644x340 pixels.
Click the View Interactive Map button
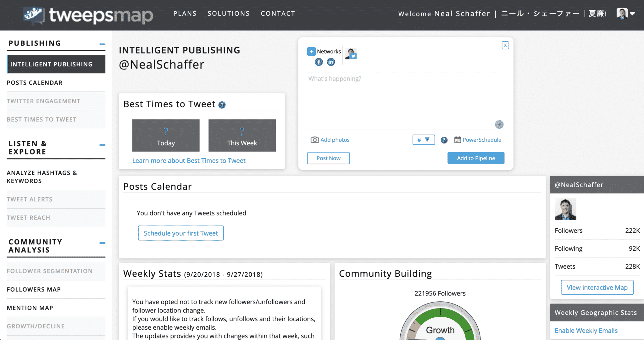pyautogui.click(x=597, y=287)
